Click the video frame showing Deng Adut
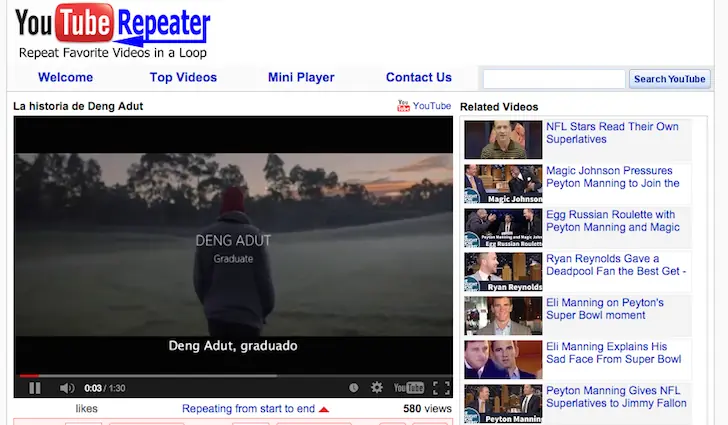The width and height of the screenshot is (728, 425). point(234,245)
